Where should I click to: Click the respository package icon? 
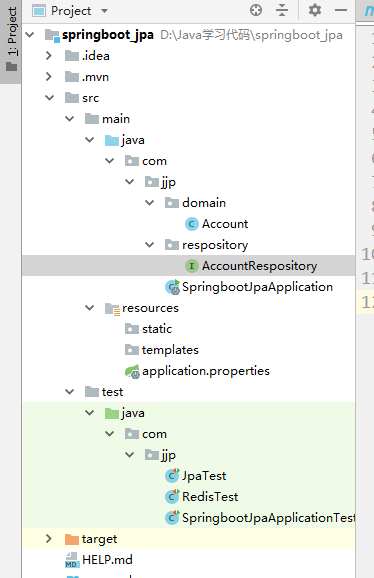pos(172,245)
